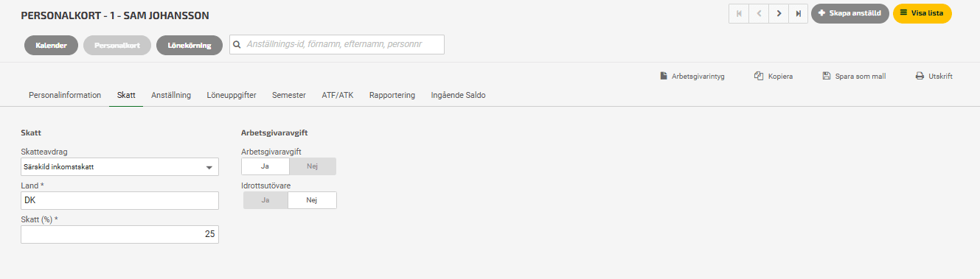Click the Arbetsgivarintyg document icon
980x279 pixels.
tap(664, 76)
